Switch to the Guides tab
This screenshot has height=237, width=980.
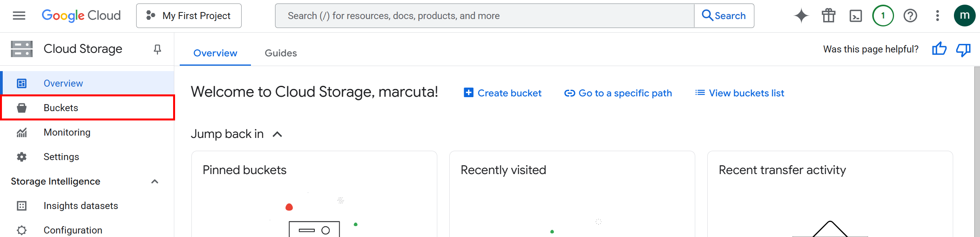pos(281,53)
